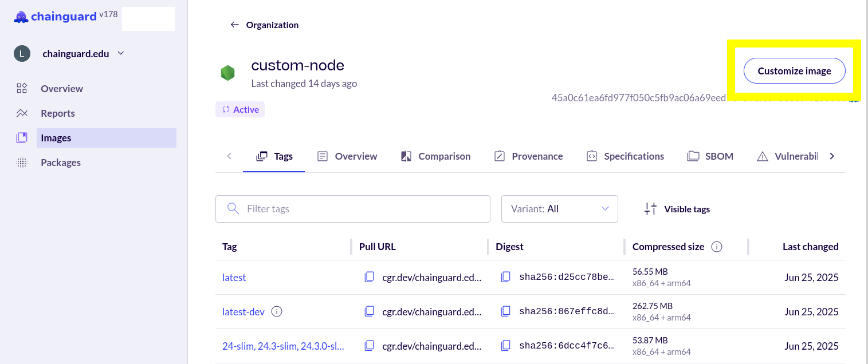Open the info tooltip next to latest-dev
Image resolution: width=868 pixels, height=364 pixels.
coord(276,311)
